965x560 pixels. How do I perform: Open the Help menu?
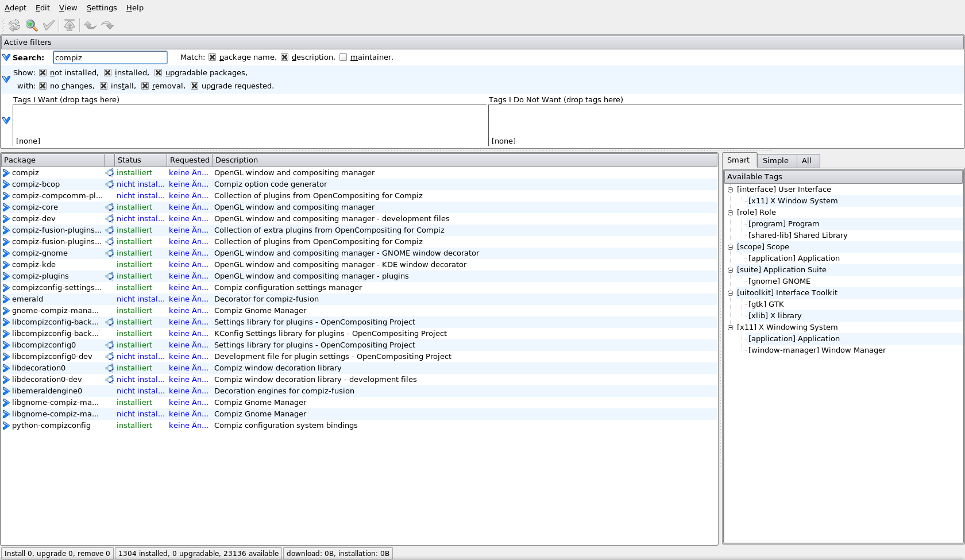click(x=135, y=8)
